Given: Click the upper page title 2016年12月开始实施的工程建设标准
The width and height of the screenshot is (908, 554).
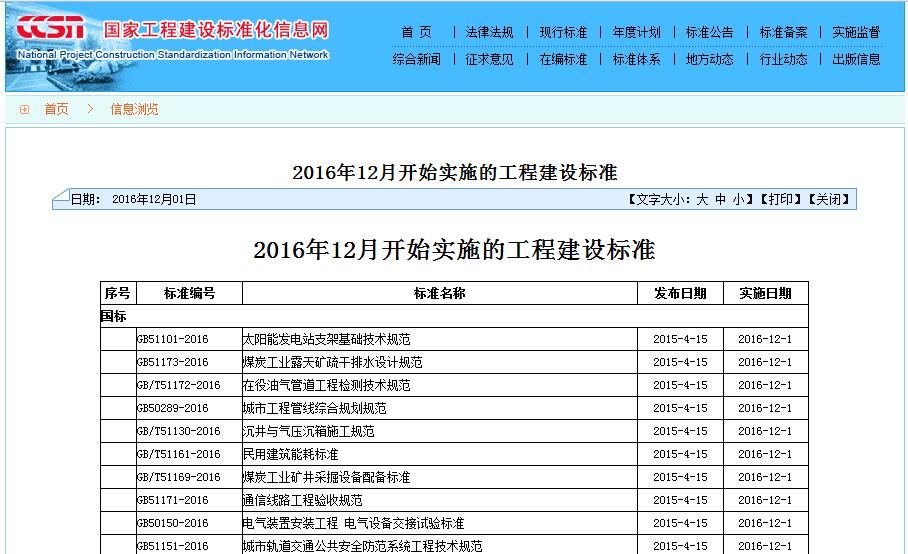Looking at the screenshot, I should (x=455, y=173).
